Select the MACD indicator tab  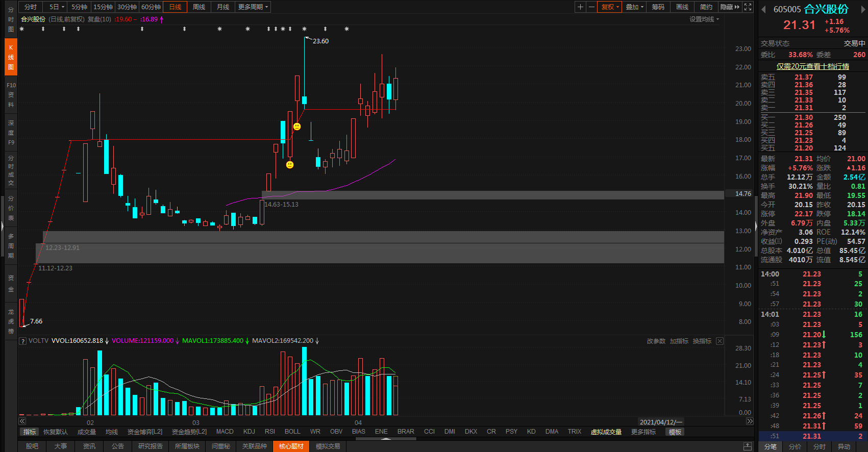(225, 432)
